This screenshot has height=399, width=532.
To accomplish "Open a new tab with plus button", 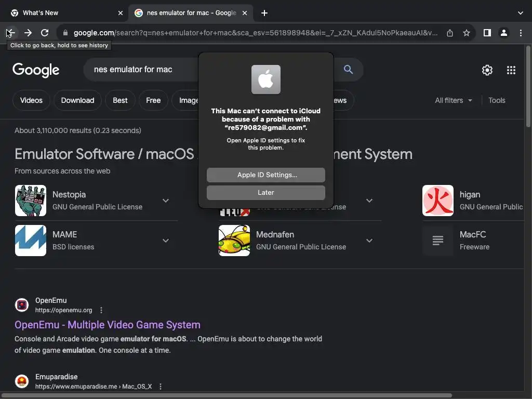I will (x=264, y=13).
